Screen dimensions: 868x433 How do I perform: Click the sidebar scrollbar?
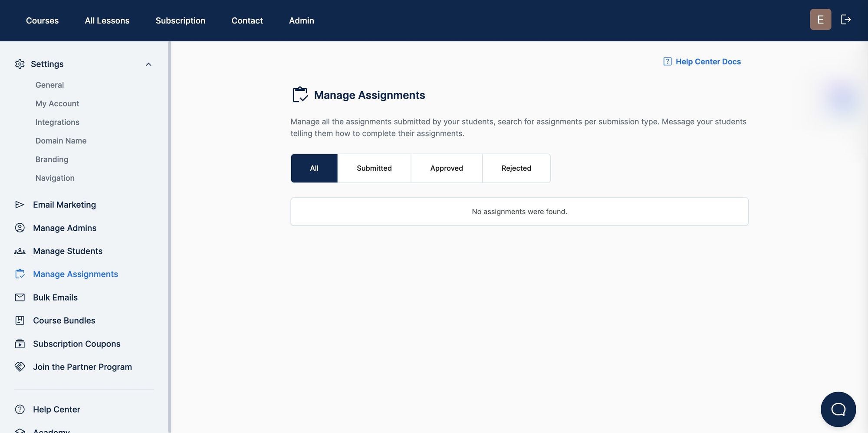click(170, 237)
